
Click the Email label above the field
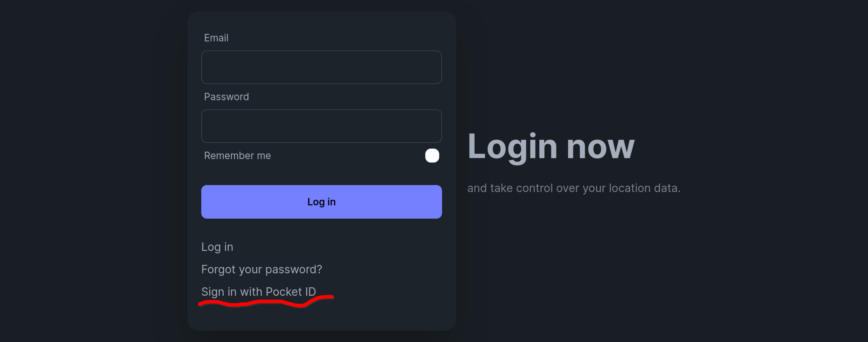point(216,38)
